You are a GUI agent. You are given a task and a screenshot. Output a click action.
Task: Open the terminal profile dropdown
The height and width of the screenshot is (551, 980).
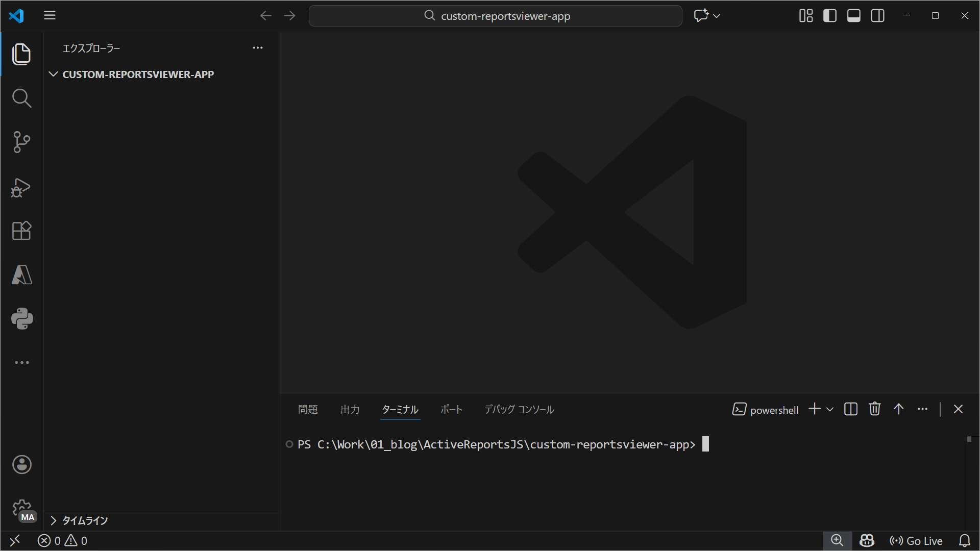(831, 409)
